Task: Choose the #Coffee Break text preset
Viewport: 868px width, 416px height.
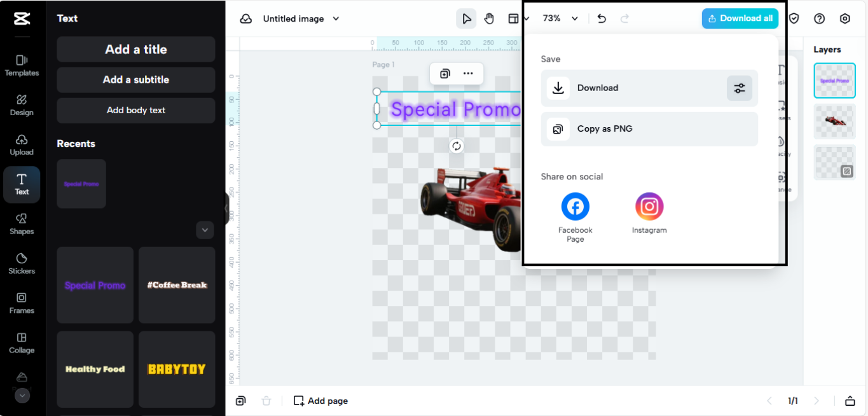Action: point(177,285)
